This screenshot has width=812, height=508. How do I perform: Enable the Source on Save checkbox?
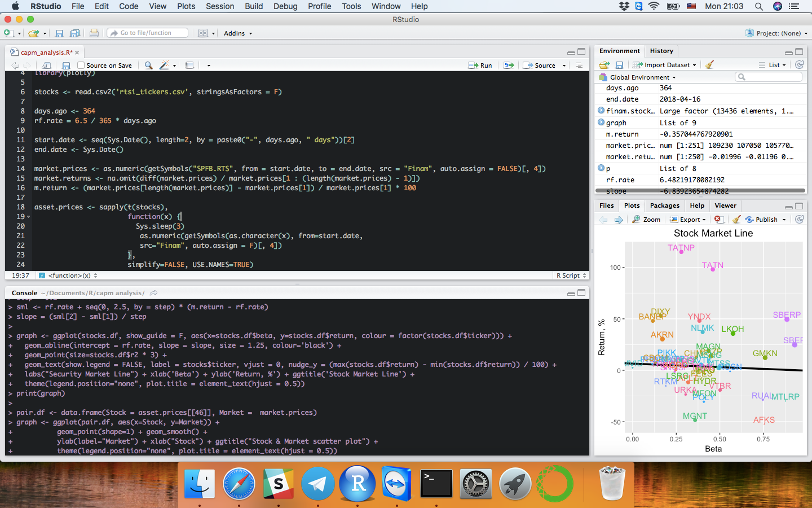coord(81,65)
